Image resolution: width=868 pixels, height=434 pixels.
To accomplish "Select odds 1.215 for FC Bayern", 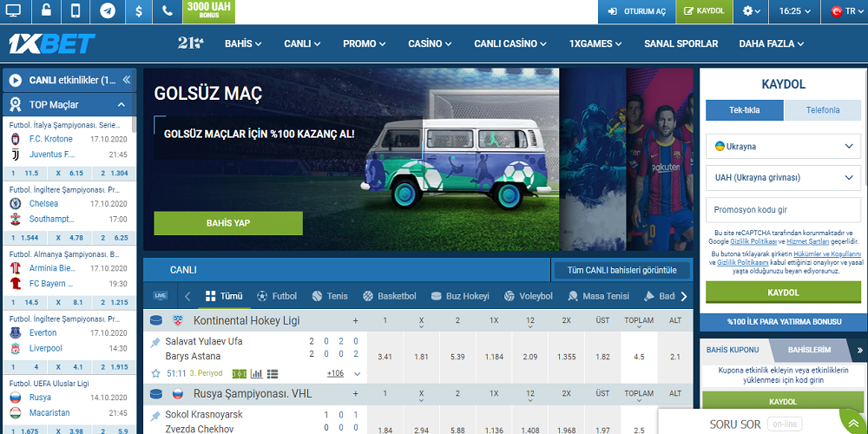I will [114, 302].
